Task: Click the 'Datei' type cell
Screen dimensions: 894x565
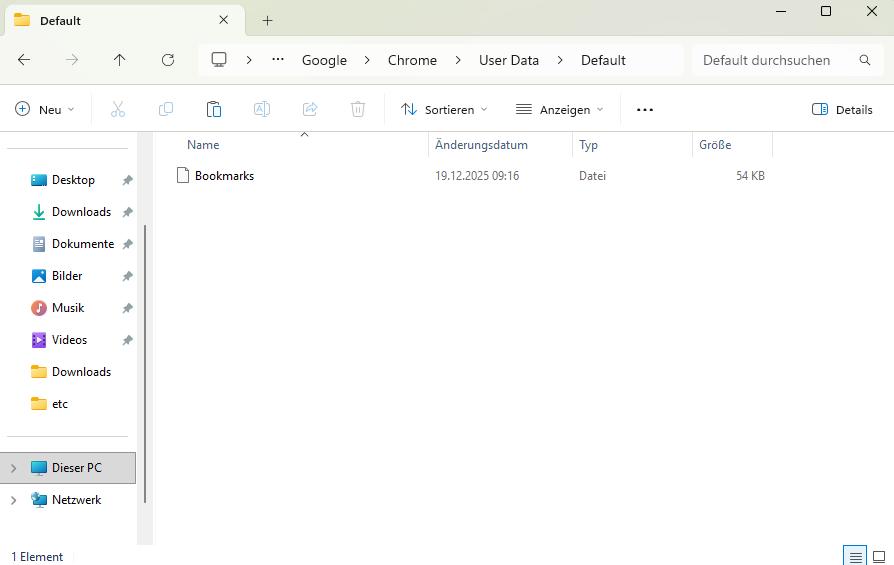Action: 592,176
